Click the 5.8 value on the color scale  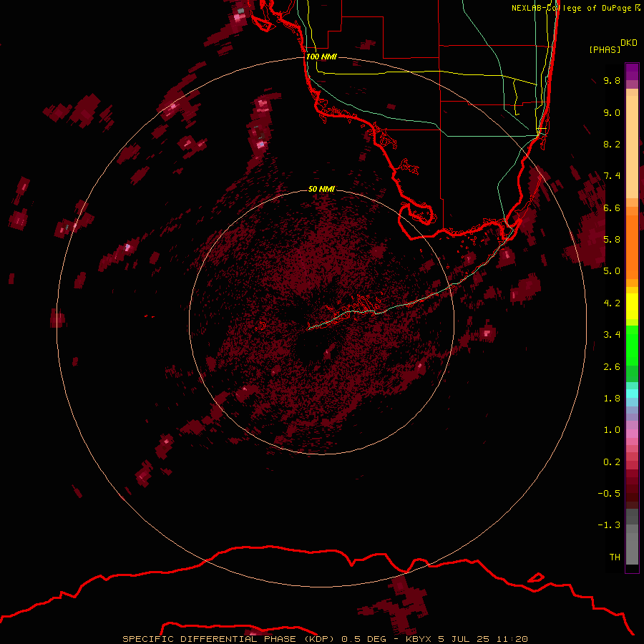click(x=612, y=240)
